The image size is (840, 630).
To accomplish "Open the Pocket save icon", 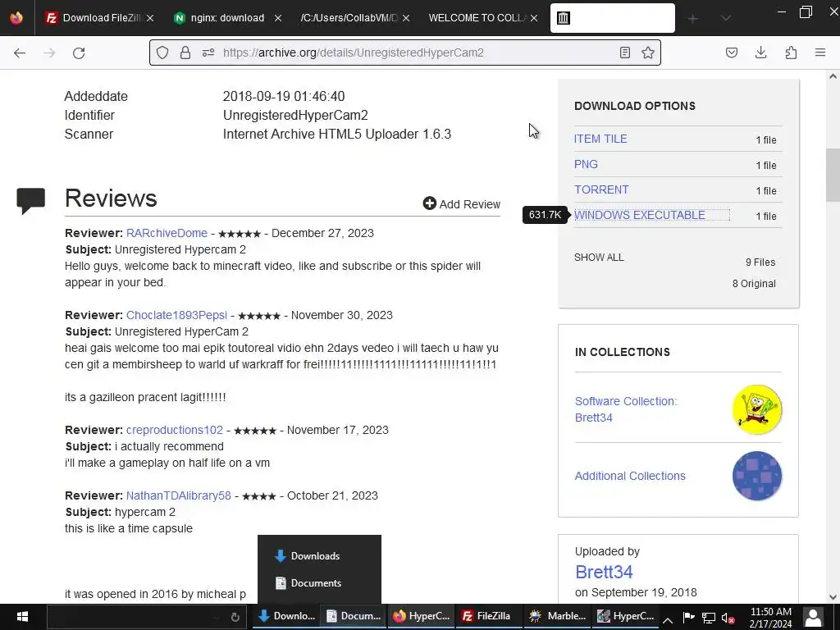I will [x=732, y=52].
